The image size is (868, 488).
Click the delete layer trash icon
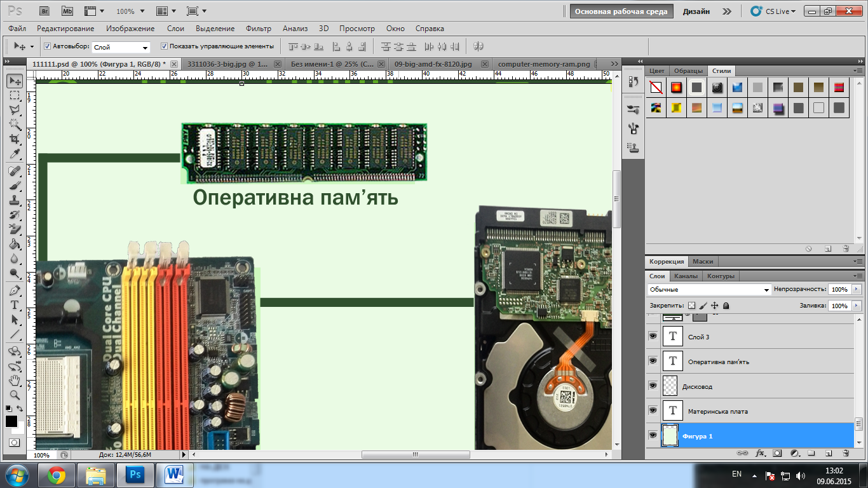tap(846, 454)
